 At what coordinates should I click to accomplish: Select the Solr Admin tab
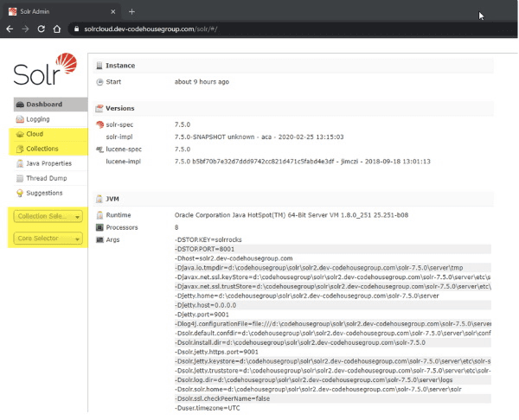click(61, 11)
